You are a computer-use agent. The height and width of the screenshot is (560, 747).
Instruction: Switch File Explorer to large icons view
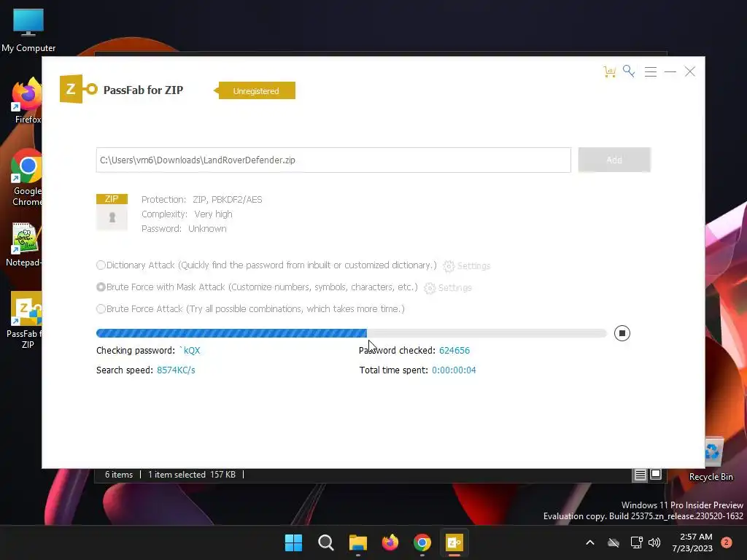tap(656, 475)
